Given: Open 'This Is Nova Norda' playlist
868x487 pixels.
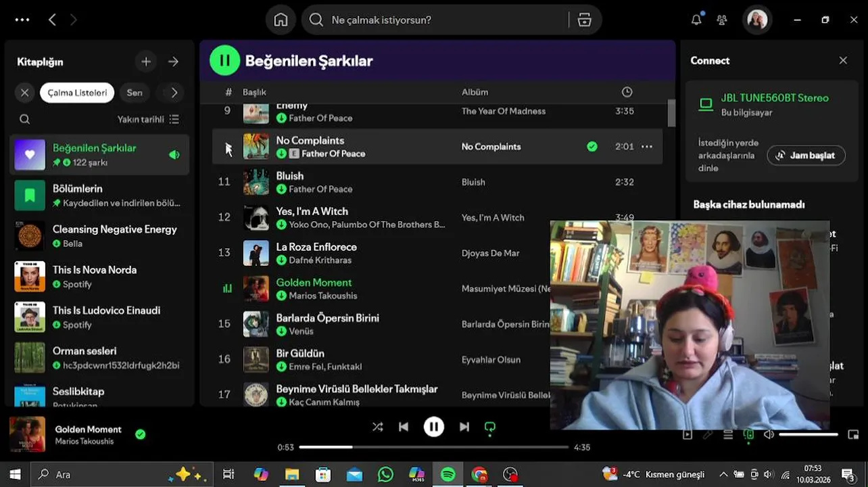Looking at the screenshot, I should (x=100, y=277).
